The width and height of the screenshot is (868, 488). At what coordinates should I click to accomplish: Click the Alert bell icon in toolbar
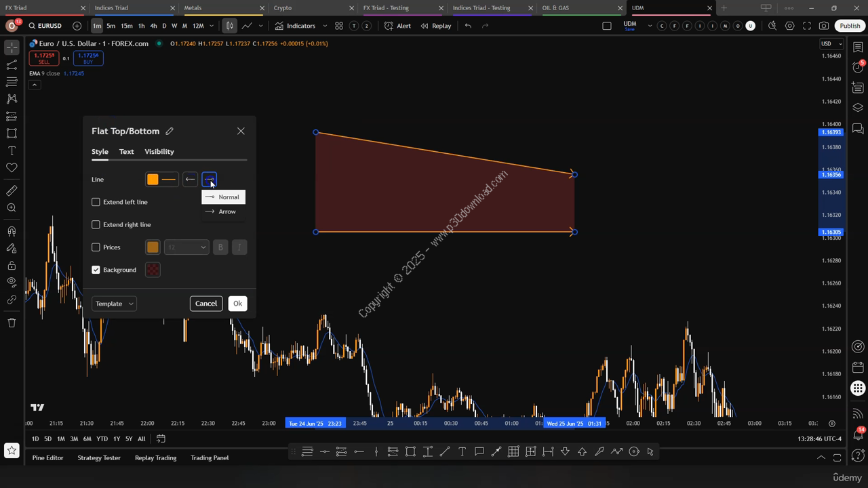397,26
